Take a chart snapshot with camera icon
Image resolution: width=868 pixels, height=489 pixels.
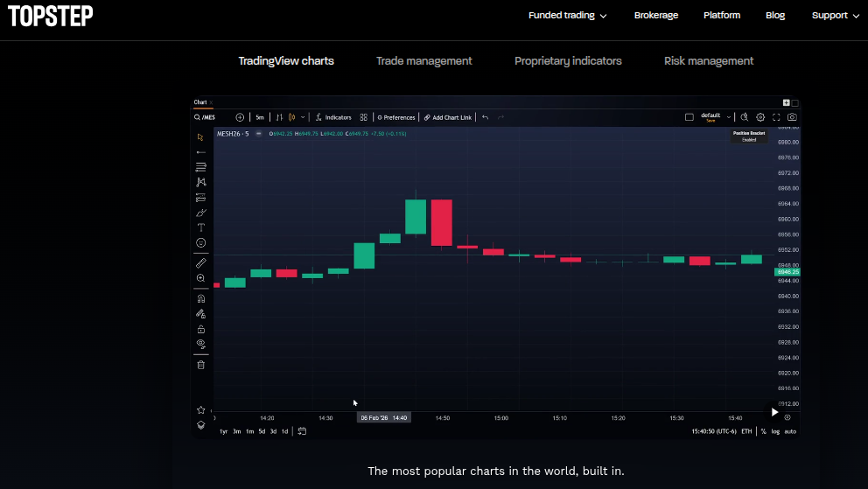tap(792, 117)
